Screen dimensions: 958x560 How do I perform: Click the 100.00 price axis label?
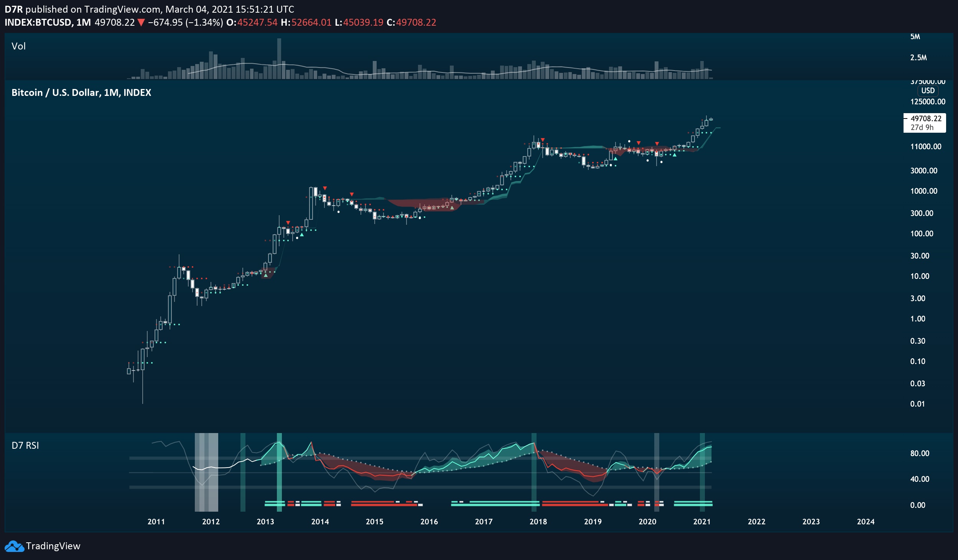[x=922, y=234]
